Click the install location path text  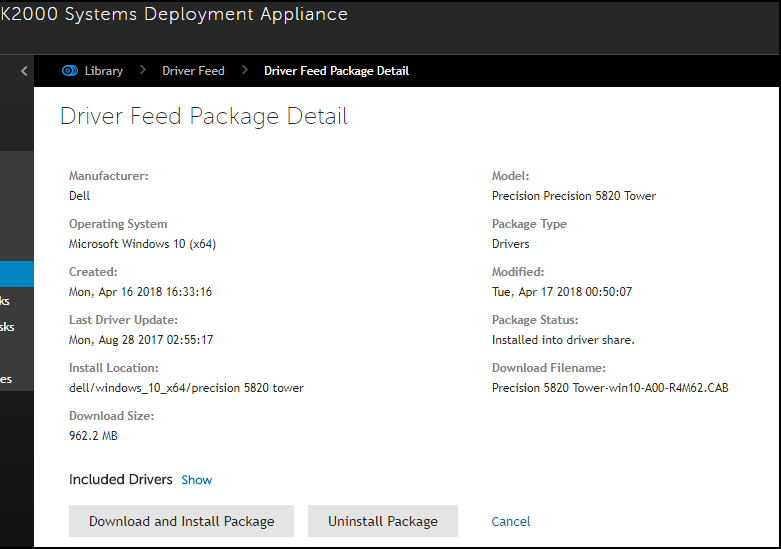point(186,388)
